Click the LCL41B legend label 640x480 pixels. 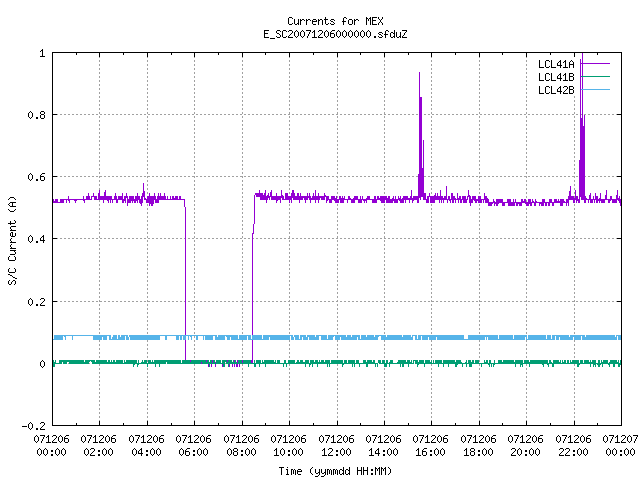[556, 77]
